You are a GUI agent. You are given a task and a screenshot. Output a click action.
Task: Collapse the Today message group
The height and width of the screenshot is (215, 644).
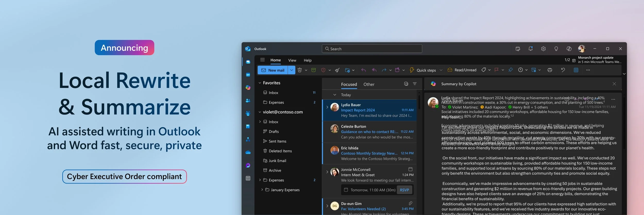pos(335,95)
